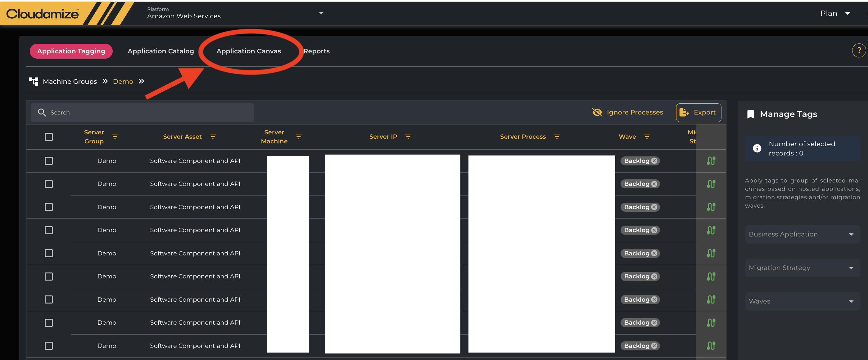Sort by Server IP column header

[x=383, y=137]
